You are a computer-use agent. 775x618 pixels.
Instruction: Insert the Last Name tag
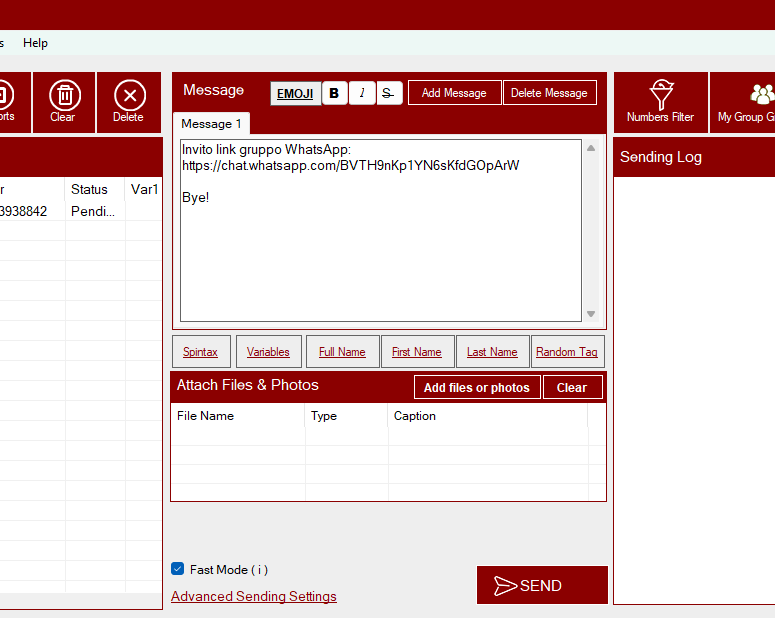(x=492, y=352)
